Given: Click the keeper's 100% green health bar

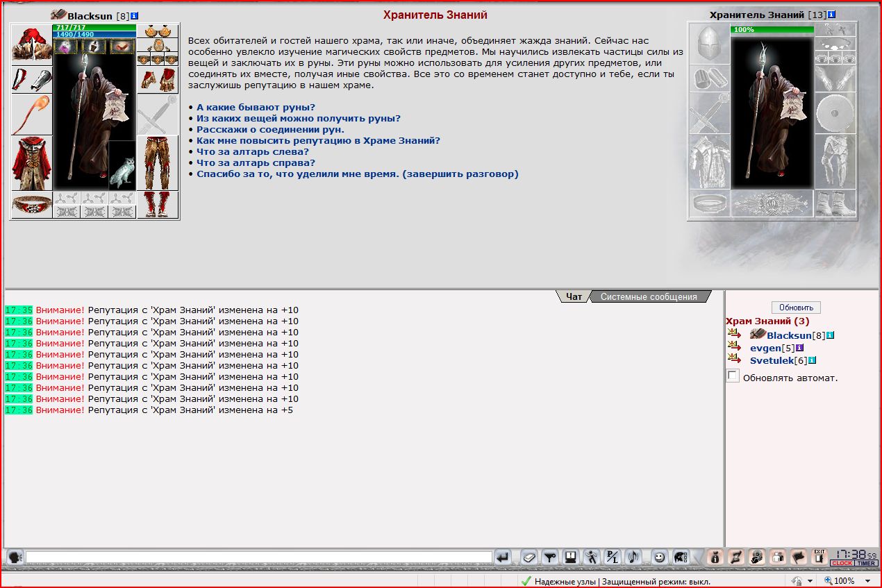Looking at the screenshot, I should [x=772, y=30].
